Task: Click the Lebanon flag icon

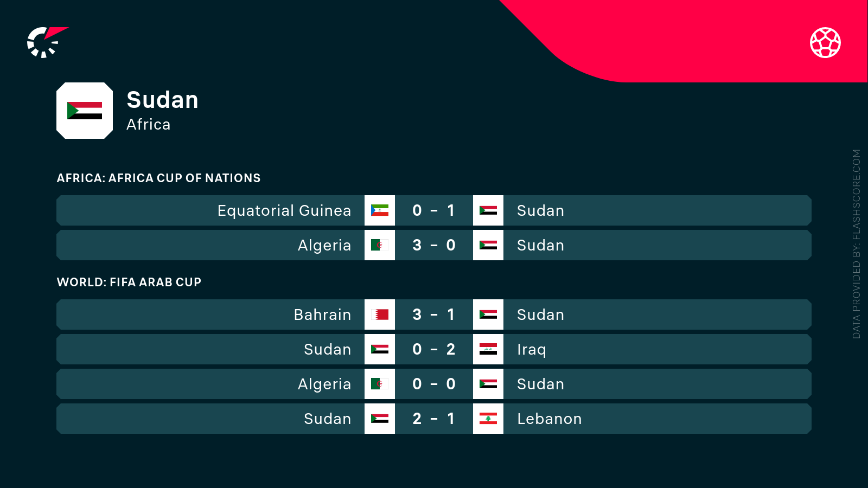Action: pyautogui.click(x=488, y=419)
